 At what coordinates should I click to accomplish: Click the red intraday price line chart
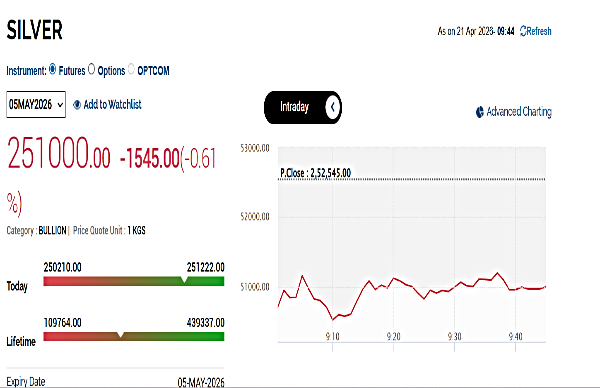pos(412,295)
